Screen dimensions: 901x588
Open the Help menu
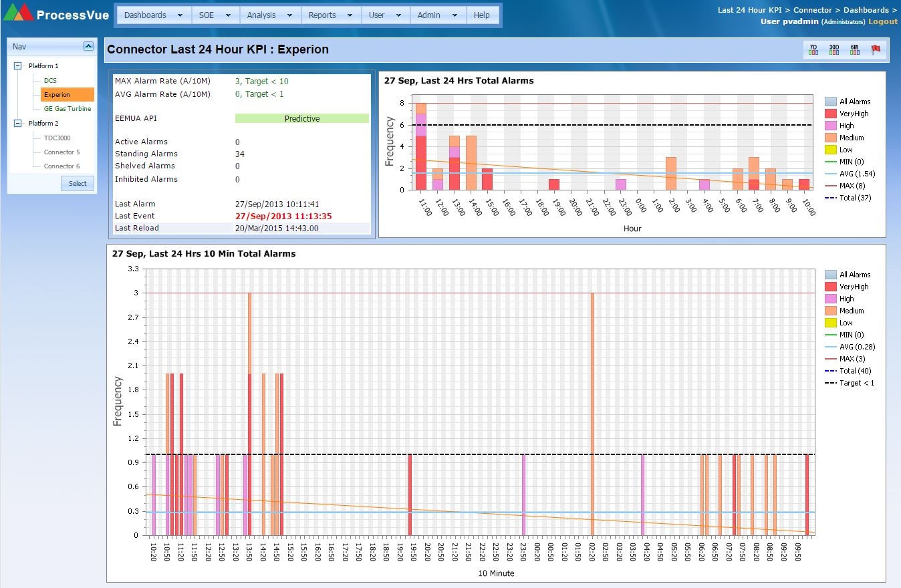[482, 15]
